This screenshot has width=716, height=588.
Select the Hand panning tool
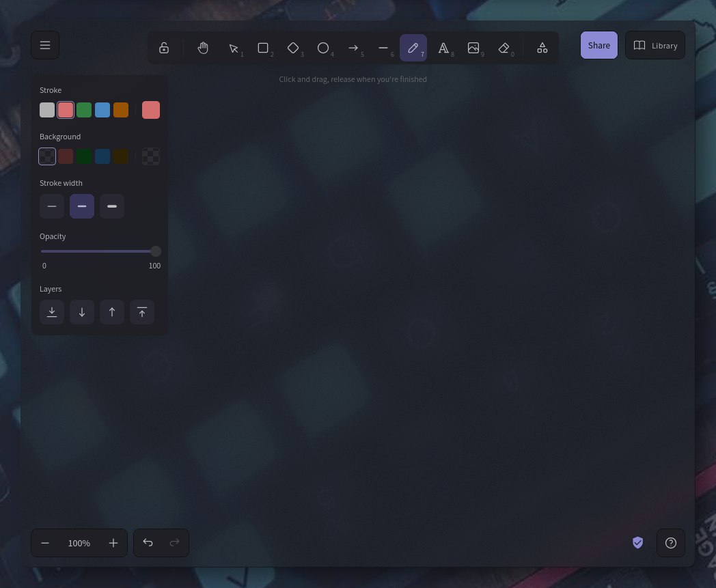[203, 48]
